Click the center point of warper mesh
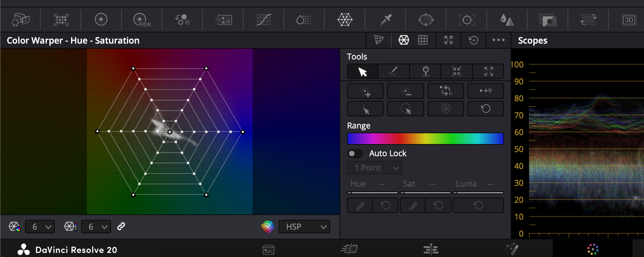 tap(170, 132)
